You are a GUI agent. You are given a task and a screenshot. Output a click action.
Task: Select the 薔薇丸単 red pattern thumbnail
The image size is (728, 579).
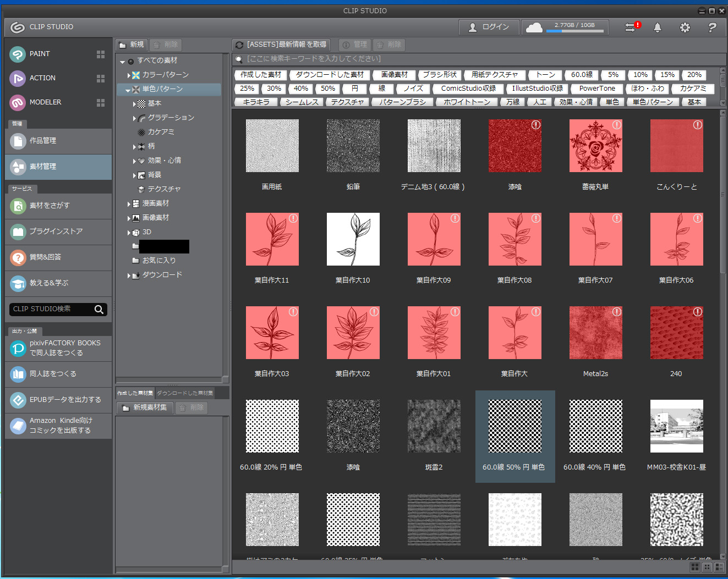pyautogui.click(x=595, y=146)
